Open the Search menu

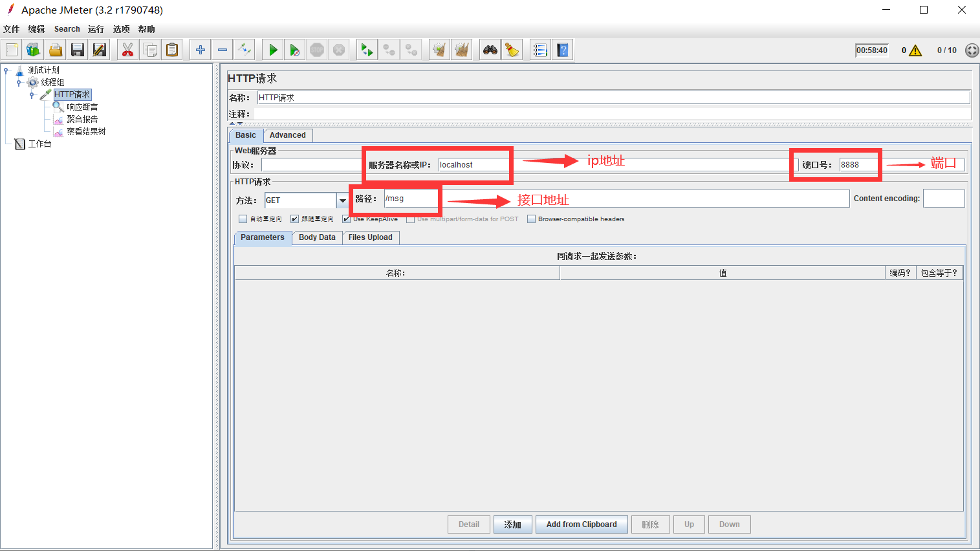(x=67, y=29)
